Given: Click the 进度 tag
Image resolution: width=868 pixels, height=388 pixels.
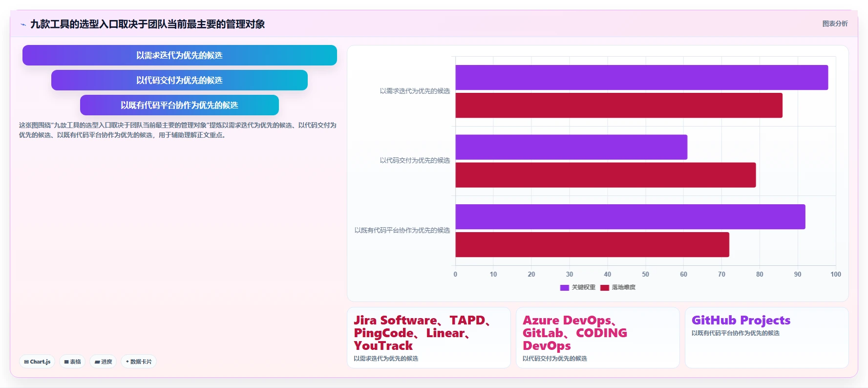Looking at the screenshot, I should click(x=103, y=362).
